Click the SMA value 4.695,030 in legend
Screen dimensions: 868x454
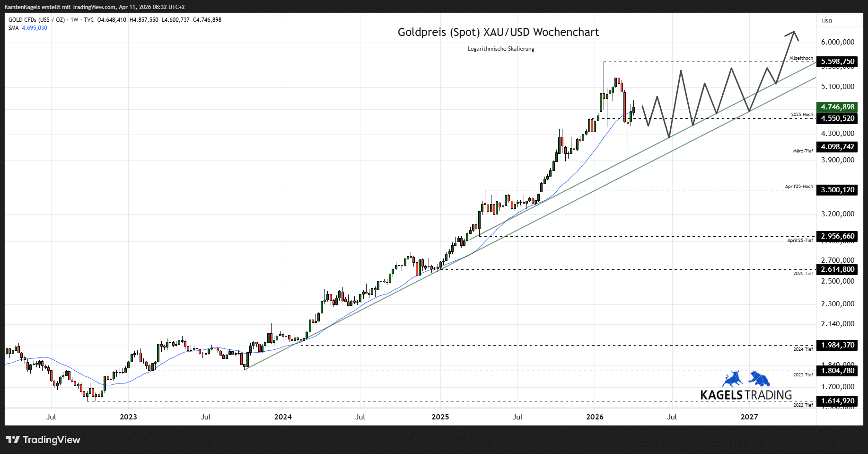[x=35, y=28]
